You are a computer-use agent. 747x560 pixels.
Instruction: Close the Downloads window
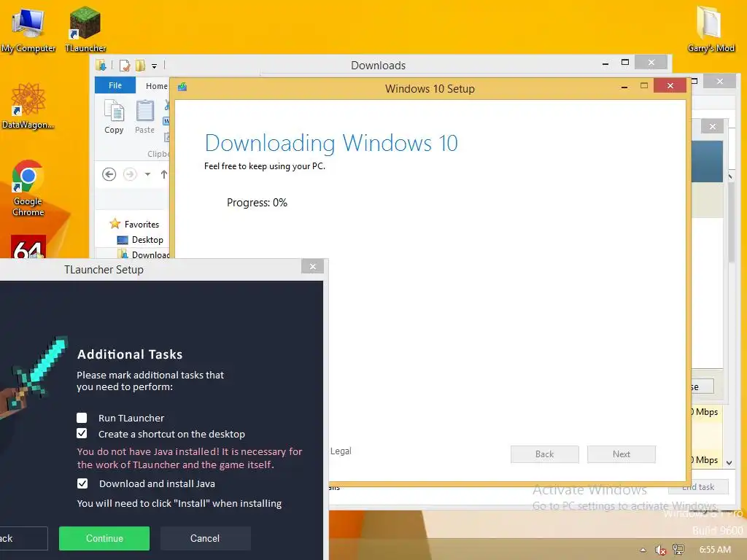pos(651,63)
